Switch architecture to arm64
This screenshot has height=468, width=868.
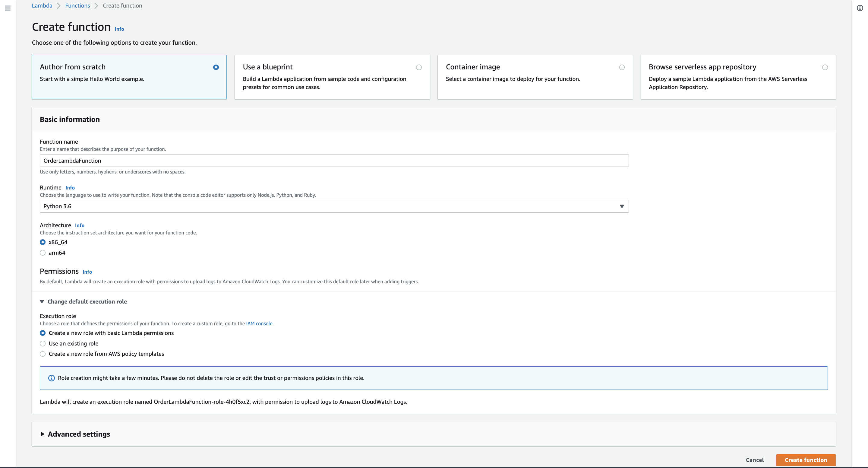pos(43,253)
